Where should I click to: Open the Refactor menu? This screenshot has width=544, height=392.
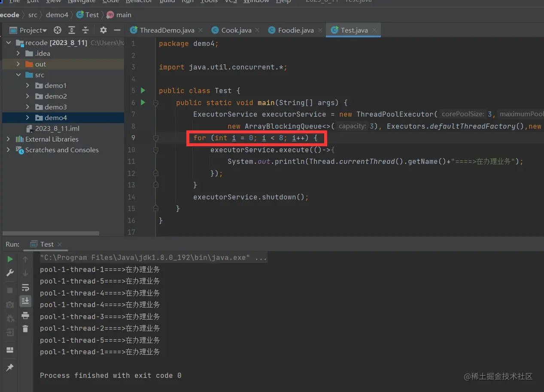coord(139,1)
